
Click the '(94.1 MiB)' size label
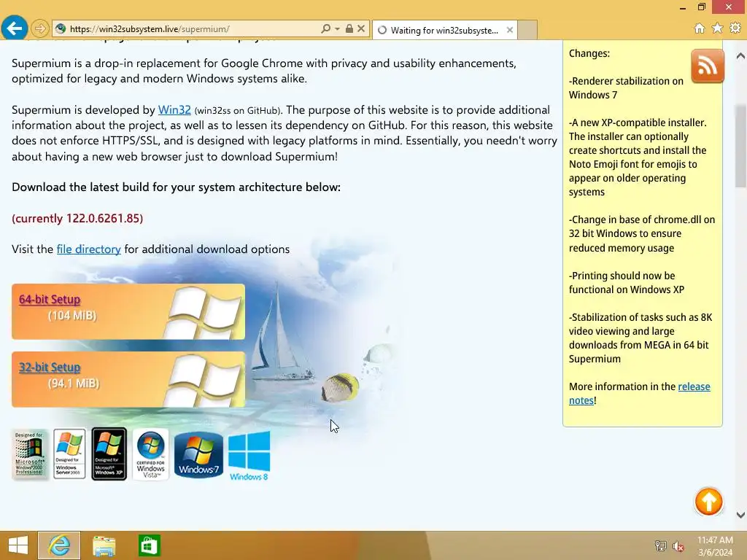tap(74, 384)
